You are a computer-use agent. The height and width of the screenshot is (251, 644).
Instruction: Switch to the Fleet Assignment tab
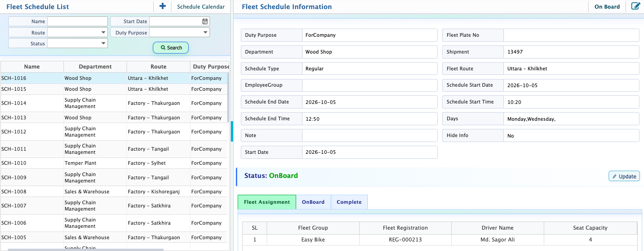[x=267, y=202]
